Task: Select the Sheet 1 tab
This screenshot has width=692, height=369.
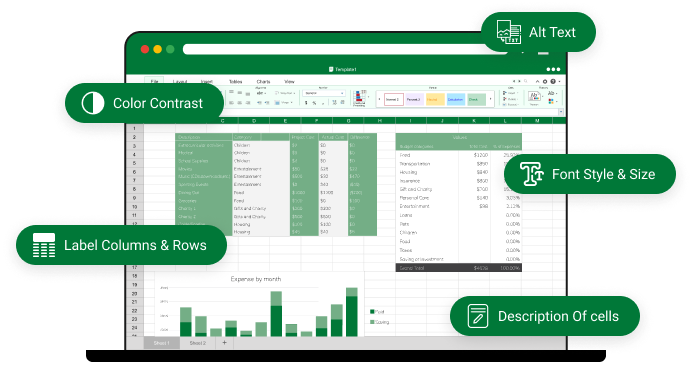Action: pyautogui.click(x=162, y=343)
